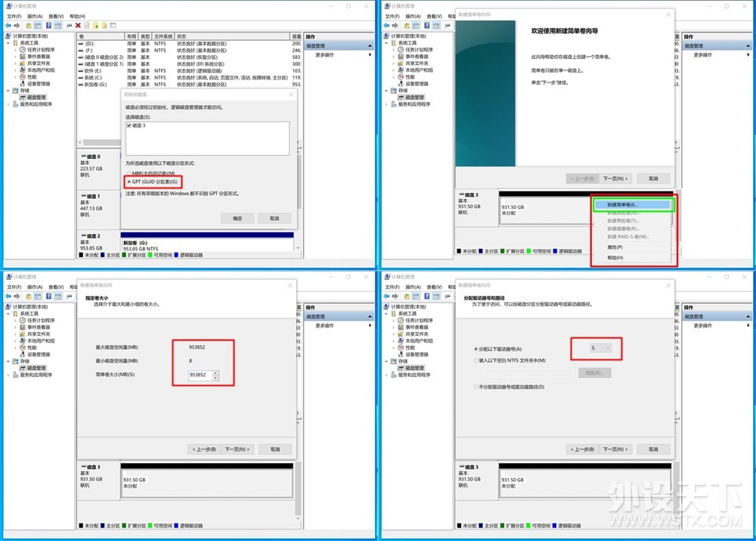Click the red X delete icon in the toolbar
Viewport: 756px width, 541px height.
[78, 26]
